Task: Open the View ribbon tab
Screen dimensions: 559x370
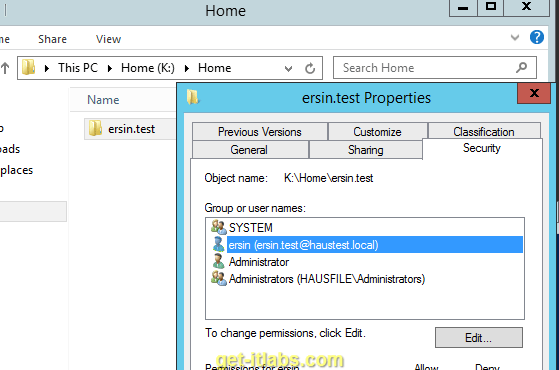Action: [x=108, y=39]
